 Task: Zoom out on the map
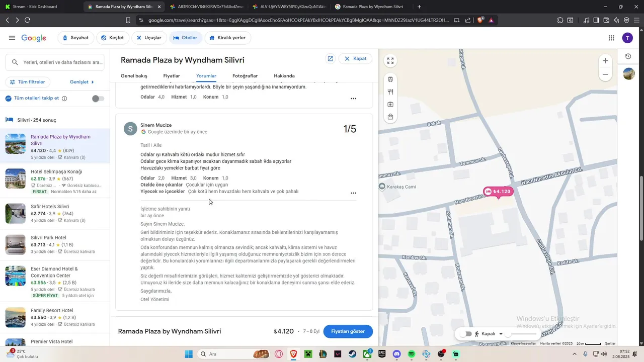[x=605, y=74]
